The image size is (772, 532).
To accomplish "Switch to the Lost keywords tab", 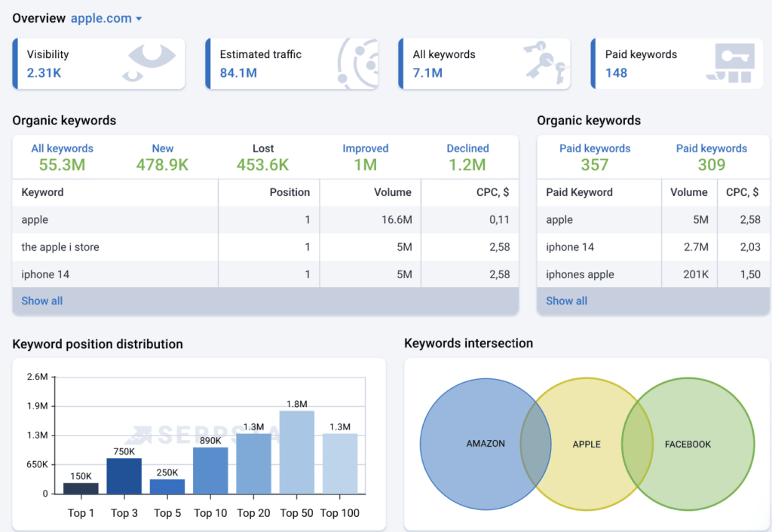I will click(263, 157).
